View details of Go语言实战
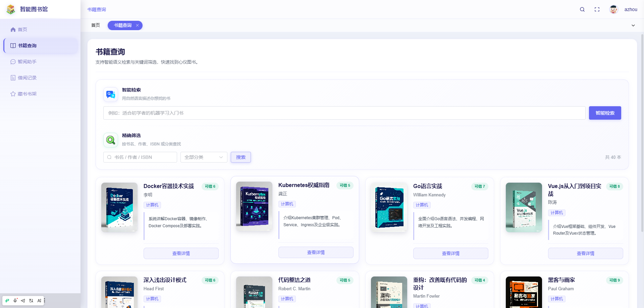Screen dimensions: 644x308 (x=451, y=253)
